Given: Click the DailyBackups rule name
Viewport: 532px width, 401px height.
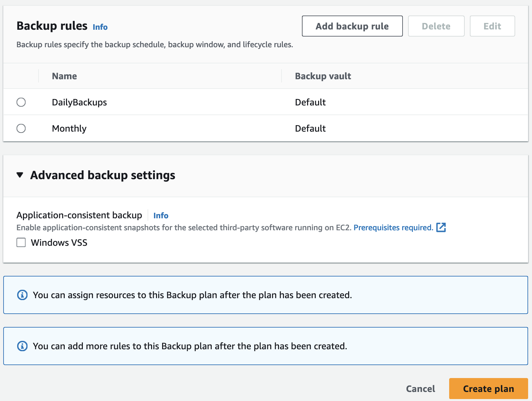Looking at the screenshot, I should pyautogui.click(x=79, y=102).
